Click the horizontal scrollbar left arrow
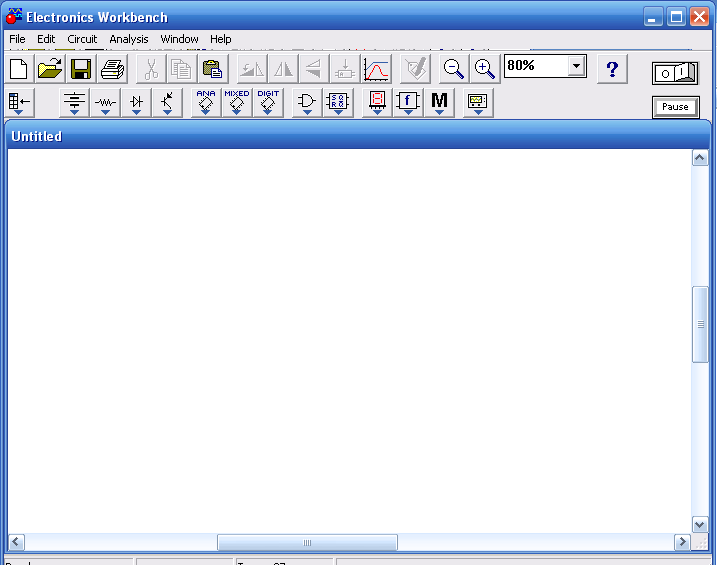Viewport: 717px width, 565px height. 16,542
